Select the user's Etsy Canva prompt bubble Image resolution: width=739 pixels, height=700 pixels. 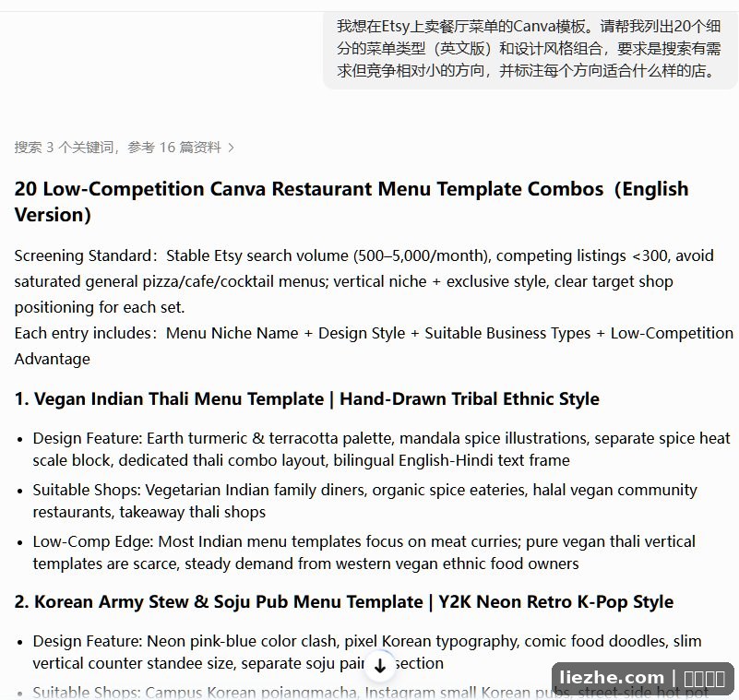click(530, 49)
